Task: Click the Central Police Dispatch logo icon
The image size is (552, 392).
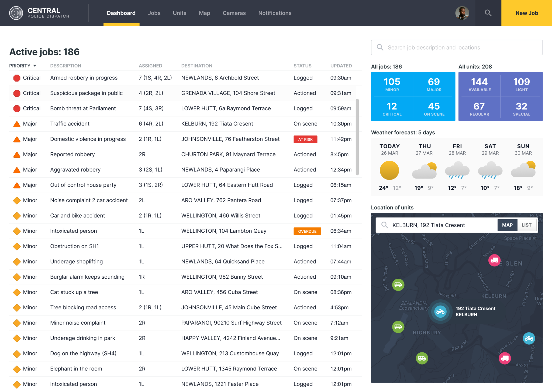Action: [x=16, y=13]
